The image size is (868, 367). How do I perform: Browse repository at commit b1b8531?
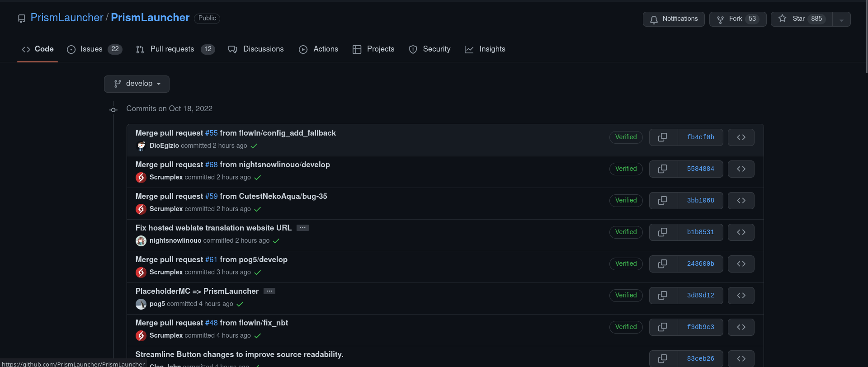(x=741, y=232)
